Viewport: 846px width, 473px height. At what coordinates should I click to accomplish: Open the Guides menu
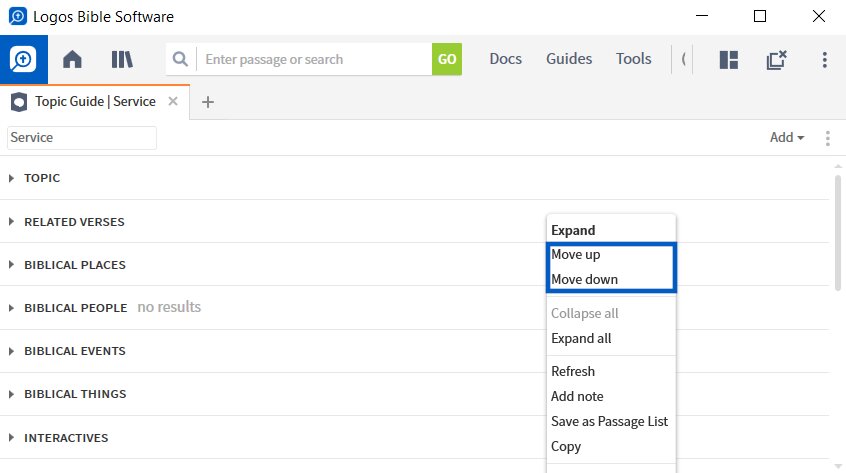569,59
